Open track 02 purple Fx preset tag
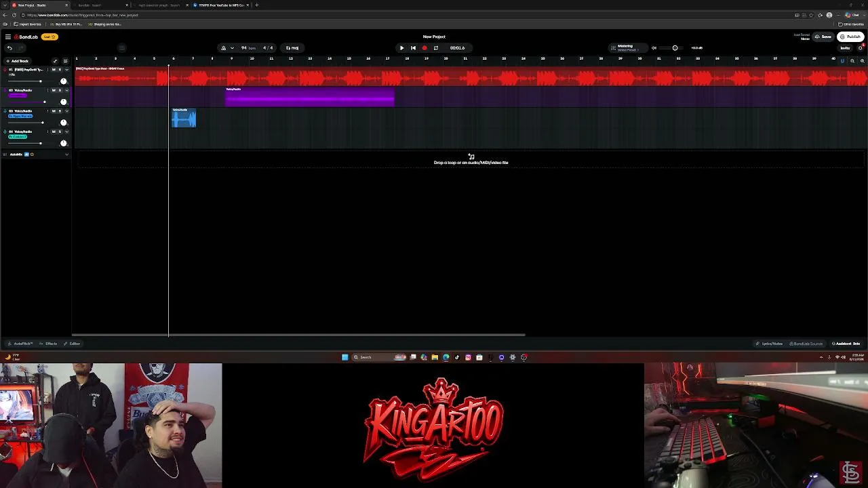Screen dimensions: 868x488 point(18,96)
